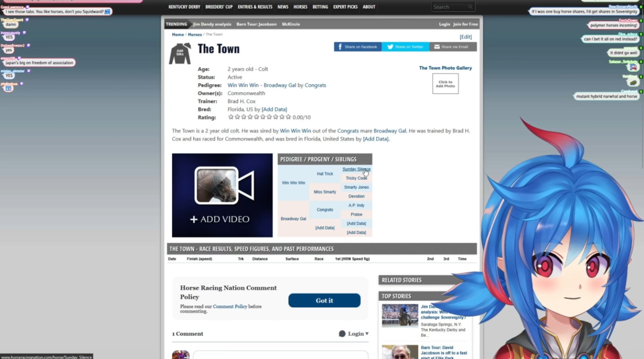Open the News menu

tap(283, 7)
